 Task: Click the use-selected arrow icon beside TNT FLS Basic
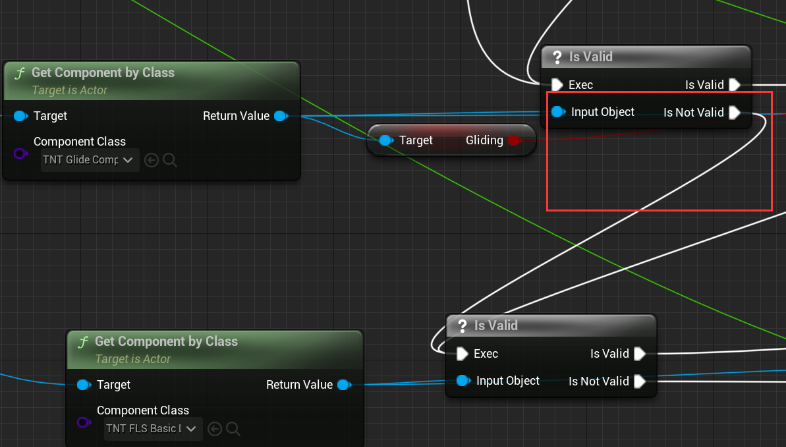pos(215,429)
